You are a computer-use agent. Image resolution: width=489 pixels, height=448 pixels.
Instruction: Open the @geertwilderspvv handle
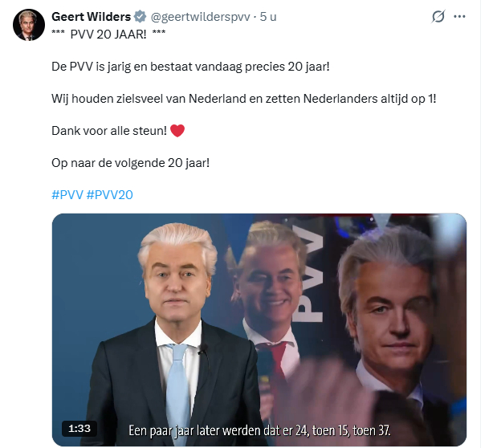pos(200,17)
